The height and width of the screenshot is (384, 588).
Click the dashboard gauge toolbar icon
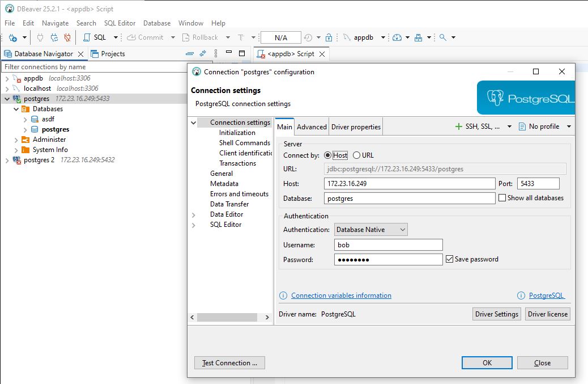[397, 37]
